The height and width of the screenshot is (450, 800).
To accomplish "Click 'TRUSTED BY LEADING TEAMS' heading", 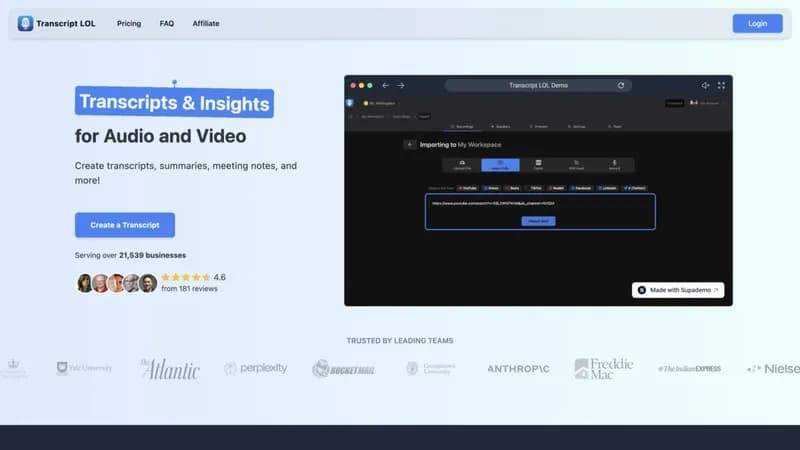I will click(x=399, y=341).
